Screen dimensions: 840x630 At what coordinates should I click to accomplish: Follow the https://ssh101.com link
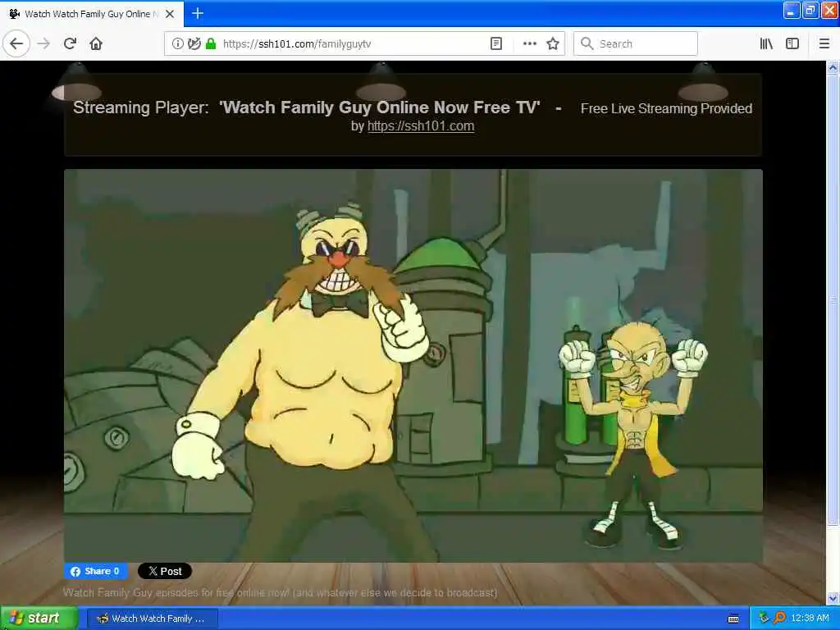[421, 126]
